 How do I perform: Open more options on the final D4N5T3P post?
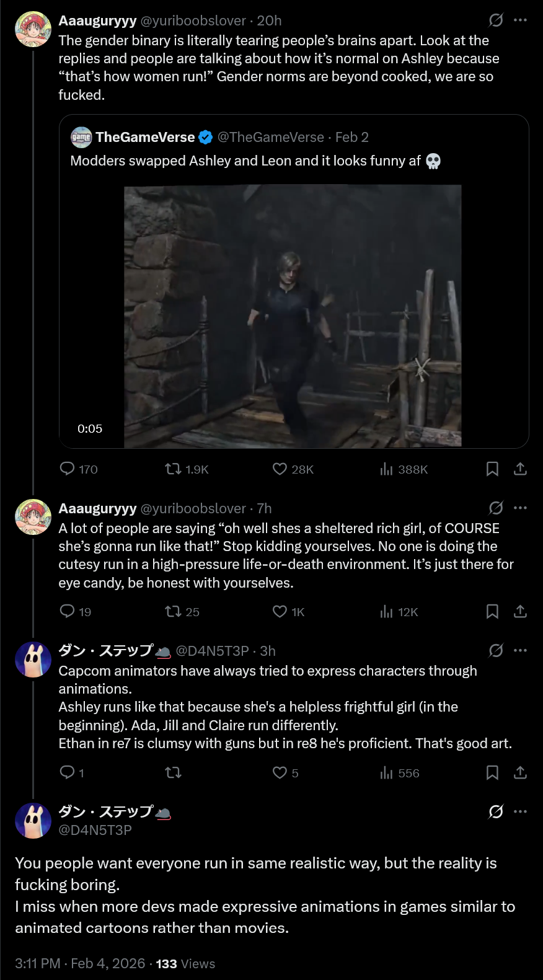(x=521, y=811)
